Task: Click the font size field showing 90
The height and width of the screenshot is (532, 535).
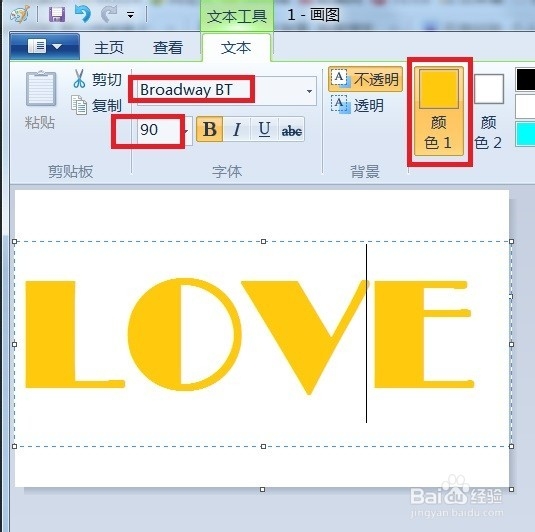Action: click(x=160, y=130)
